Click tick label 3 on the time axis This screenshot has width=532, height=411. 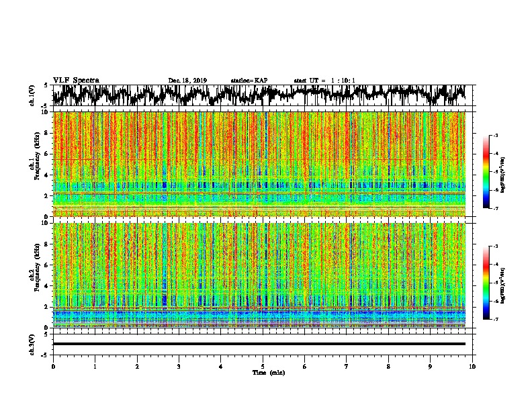[179, 367]
